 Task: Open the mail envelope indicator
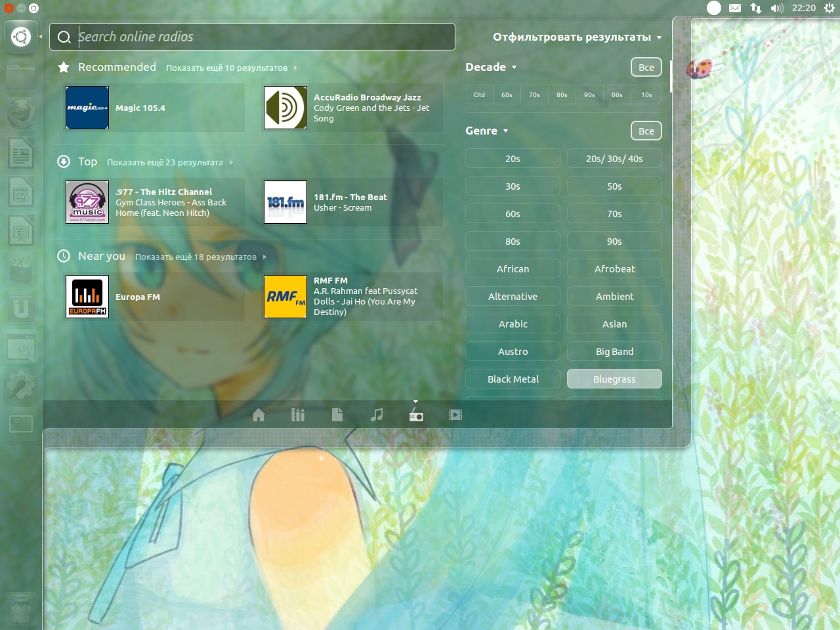coord(735,8)
